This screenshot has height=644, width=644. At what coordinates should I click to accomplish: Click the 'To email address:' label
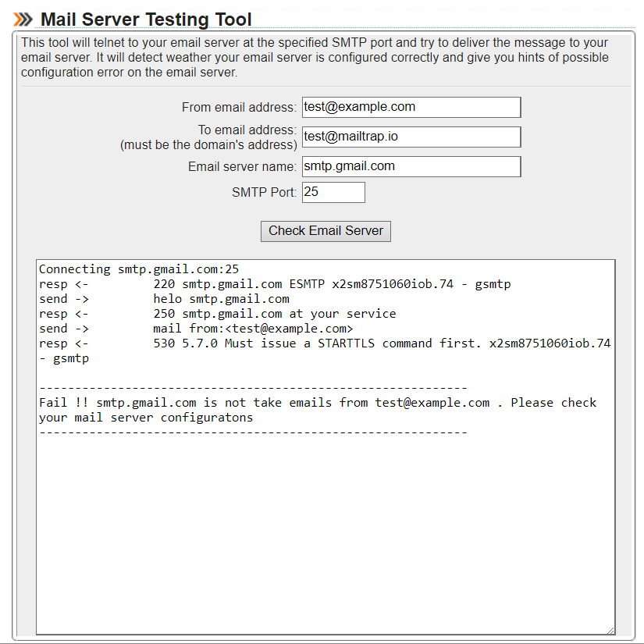pyautogui.click(x=247, y=130)
